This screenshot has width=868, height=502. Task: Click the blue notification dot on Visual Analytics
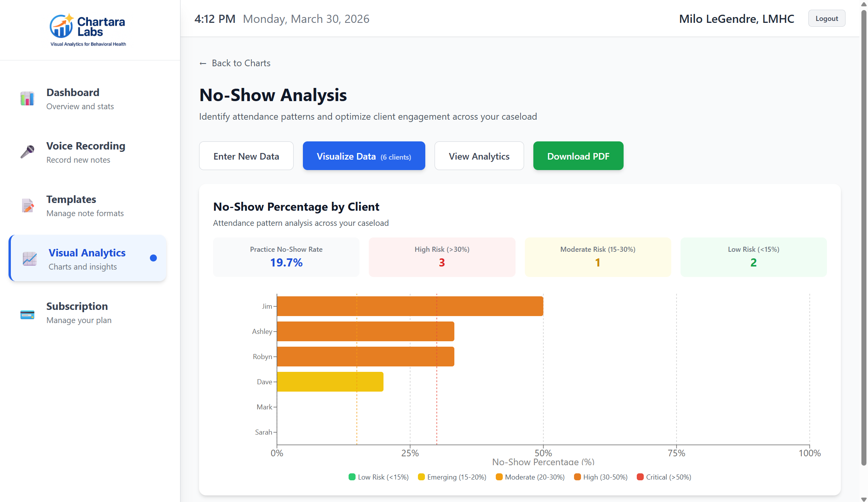point(153,258)
